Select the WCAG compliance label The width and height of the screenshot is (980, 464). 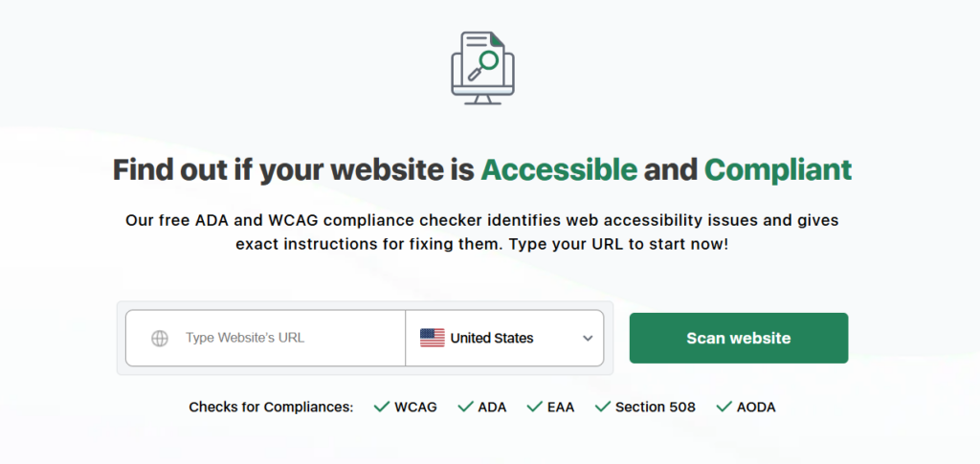[415, 407]
